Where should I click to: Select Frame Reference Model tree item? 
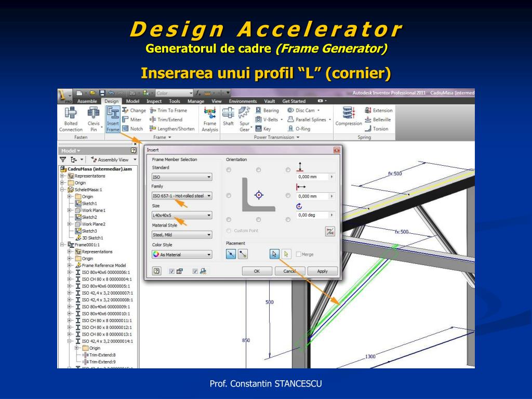(x=101, y=265)
